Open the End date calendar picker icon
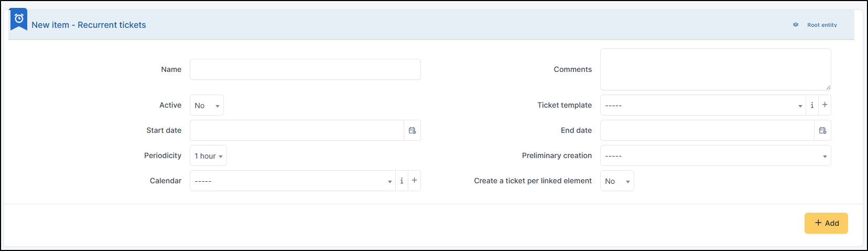 (822, 130)
